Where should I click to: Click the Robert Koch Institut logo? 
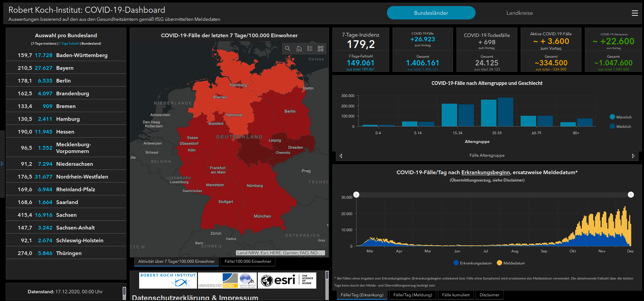168,280
